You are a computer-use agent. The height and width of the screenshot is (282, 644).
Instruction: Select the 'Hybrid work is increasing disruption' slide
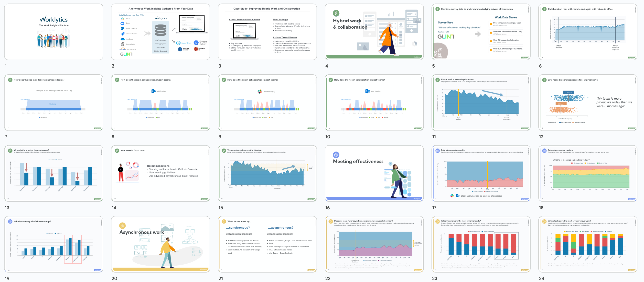coord(481,103)
